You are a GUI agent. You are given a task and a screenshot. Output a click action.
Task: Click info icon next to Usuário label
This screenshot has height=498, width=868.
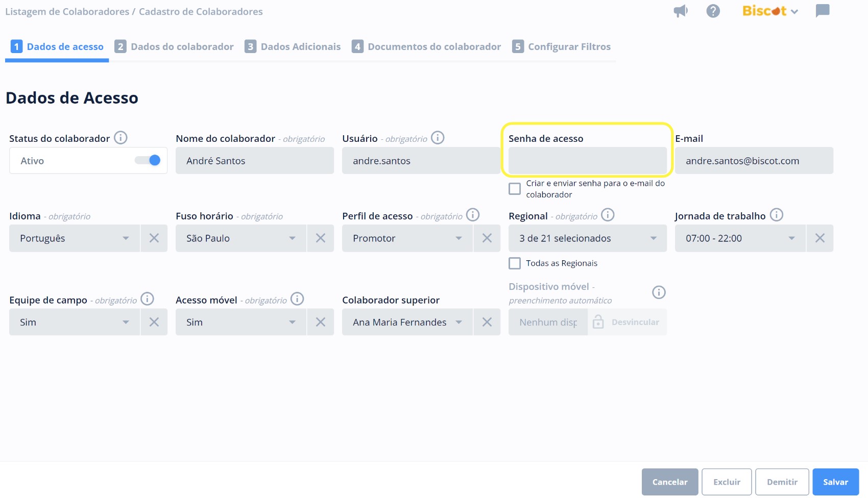click(x=438, y=138)
